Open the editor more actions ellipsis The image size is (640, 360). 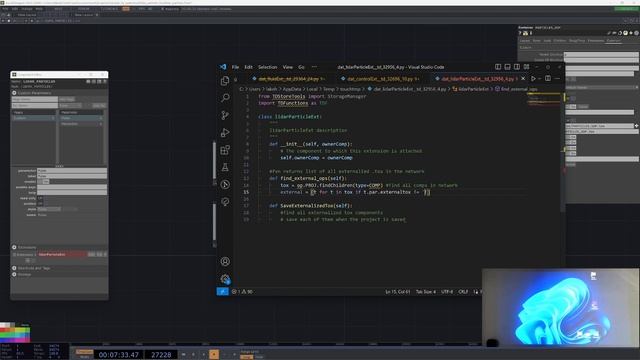tap(557, 78)
